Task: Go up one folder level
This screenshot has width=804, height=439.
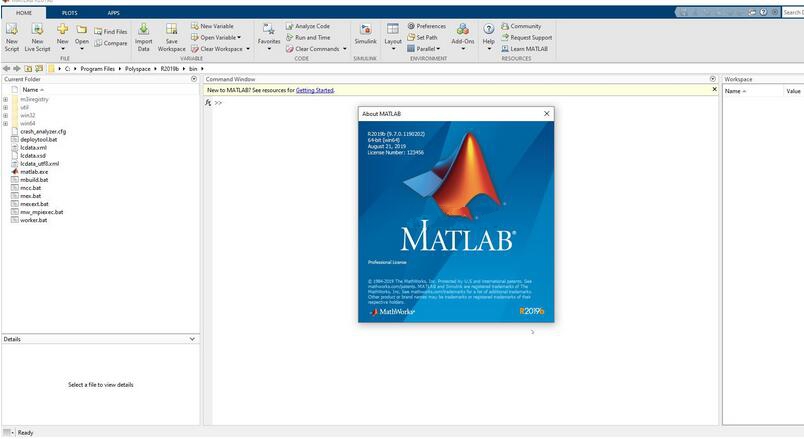Action: pyautogui.click(x=28, y=68)
